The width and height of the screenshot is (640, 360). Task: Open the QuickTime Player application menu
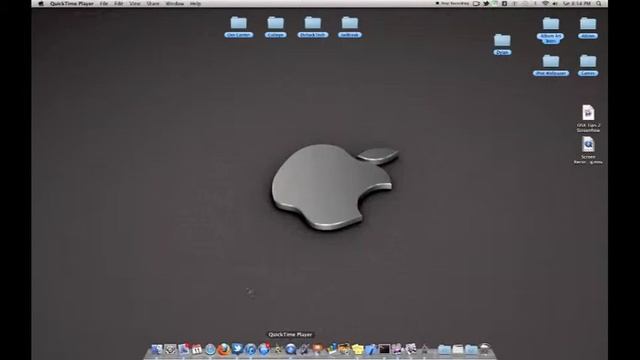coord(72,3)
